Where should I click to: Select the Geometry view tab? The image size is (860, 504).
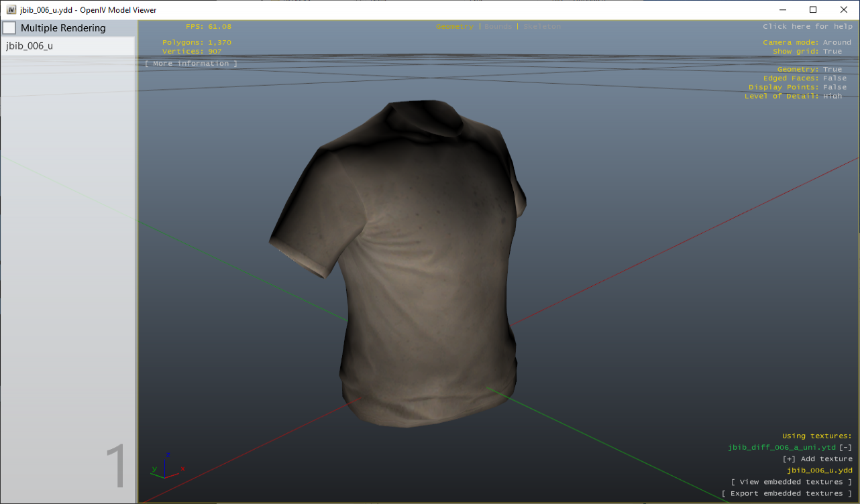tap(453, 26)
